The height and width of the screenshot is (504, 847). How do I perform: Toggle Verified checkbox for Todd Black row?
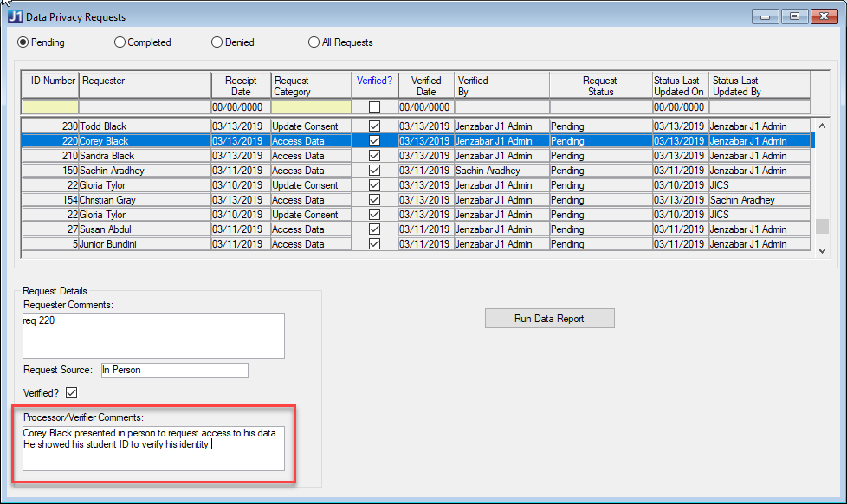coord(374,126)
